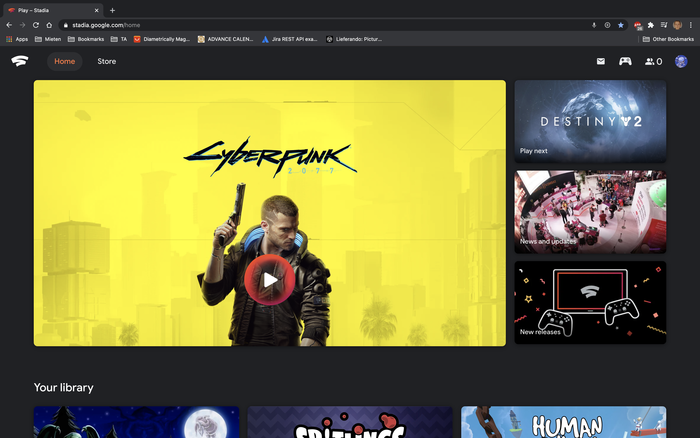Click the Stadia logo icon
The image size is (700, 438).
click(20, 61)
